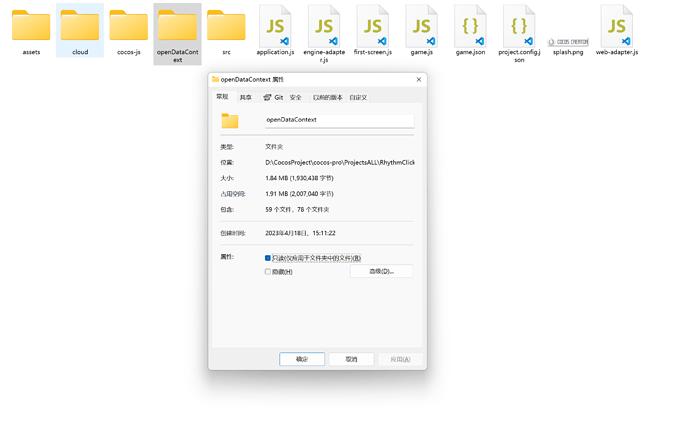Close the openDataContext properties dialog
The height and width of the screenshot is (432, 690).
(419, 80)
